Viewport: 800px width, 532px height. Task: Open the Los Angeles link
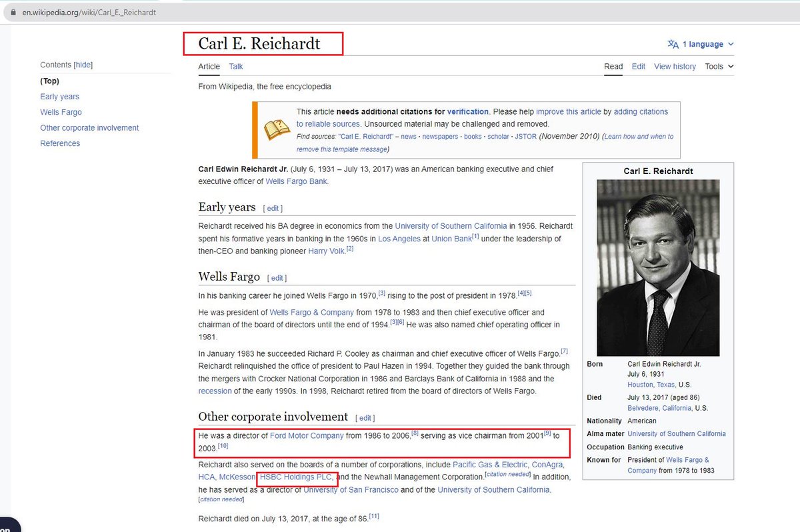pos(399,239)
